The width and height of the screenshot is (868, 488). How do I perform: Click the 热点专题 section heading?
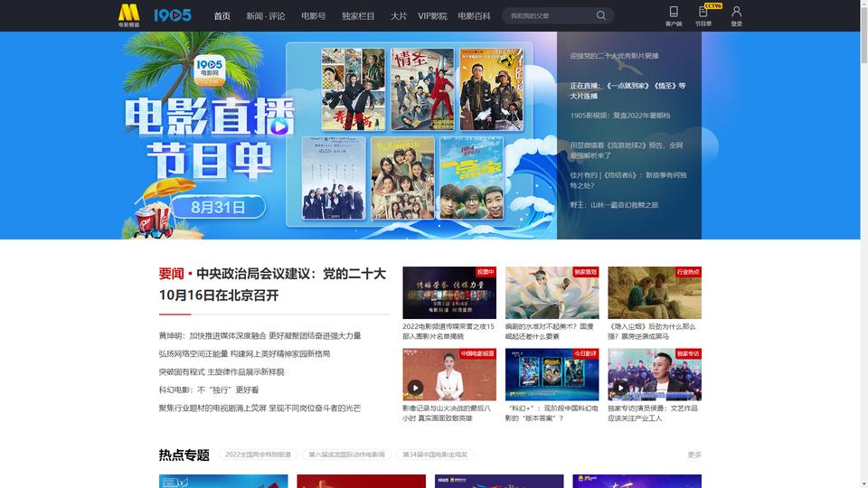184,455
